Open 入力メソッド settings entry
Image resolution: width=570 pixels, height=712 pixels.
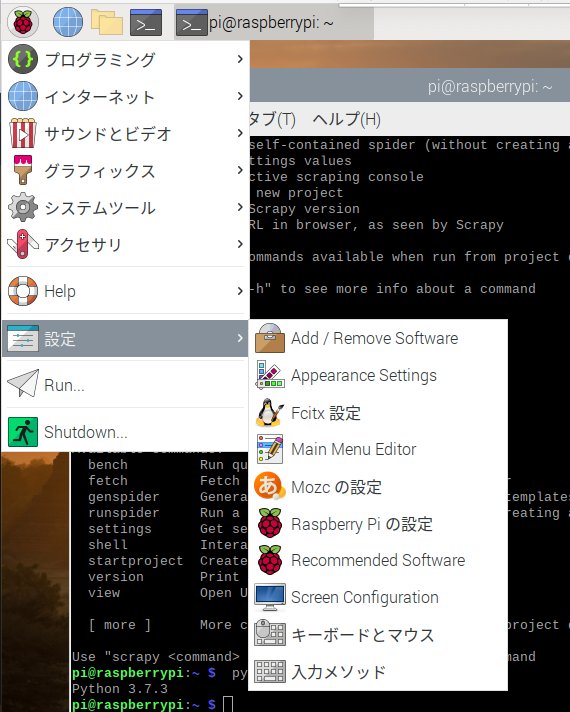[x=378, y=671]
